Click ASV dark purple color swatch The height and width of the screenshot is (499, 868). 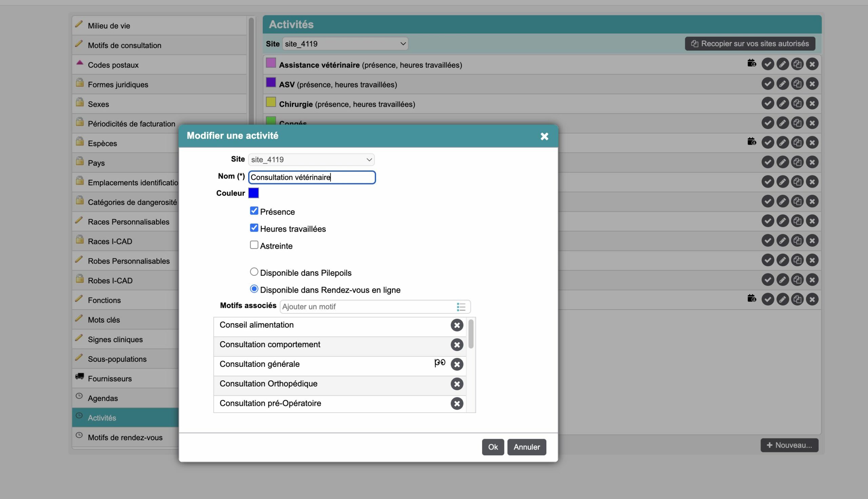[271, 83]
